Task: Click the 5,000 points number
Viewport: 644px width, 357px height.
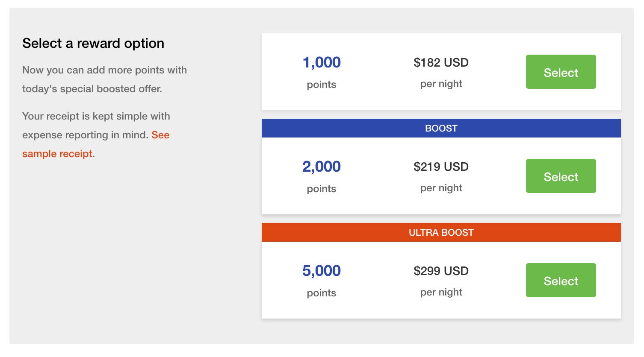Action: [322, 271]
